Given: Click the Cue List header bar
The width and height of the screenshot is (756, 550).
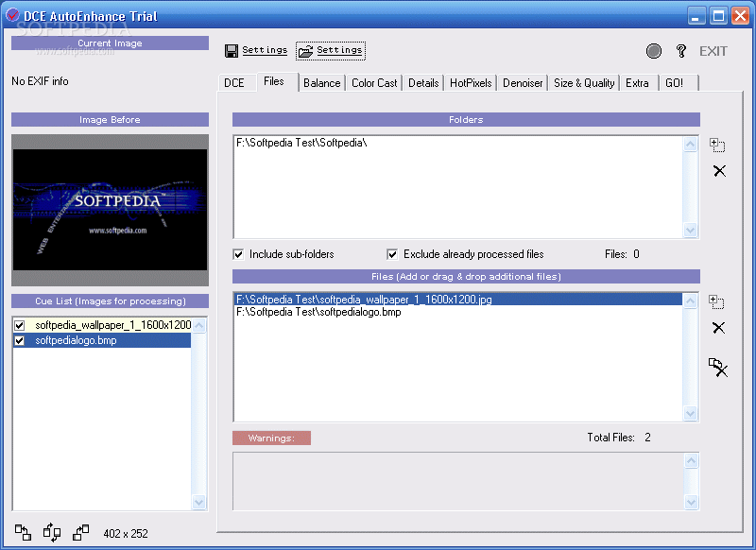Looking at the screenshot, I should [x=110, y=301].
